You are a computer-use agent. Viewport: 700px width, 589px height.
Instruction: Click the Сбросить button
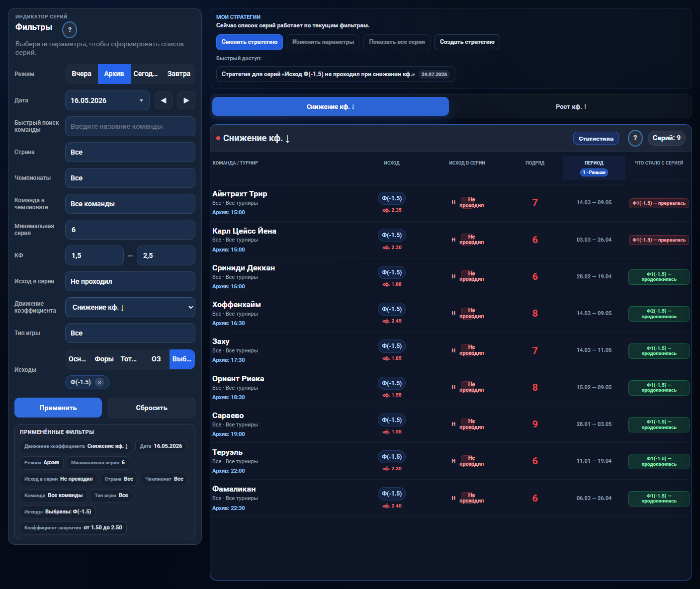[152, 408]
